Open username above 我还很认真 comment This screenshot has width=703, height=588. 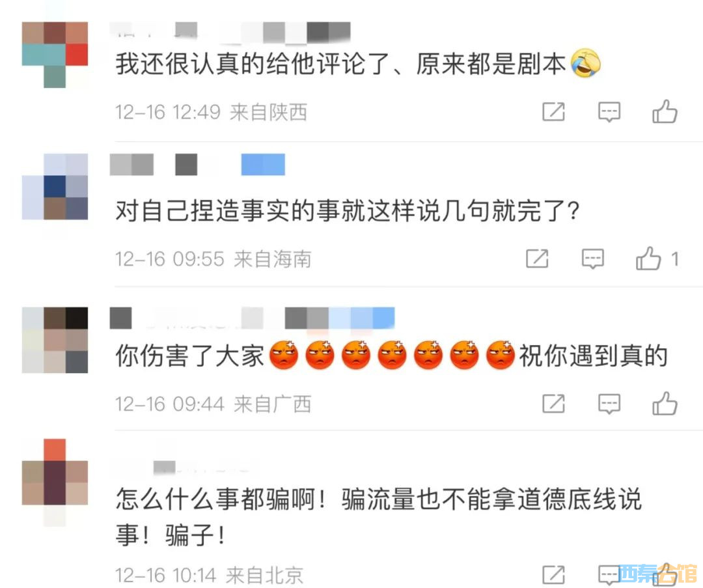click(230, 33)
